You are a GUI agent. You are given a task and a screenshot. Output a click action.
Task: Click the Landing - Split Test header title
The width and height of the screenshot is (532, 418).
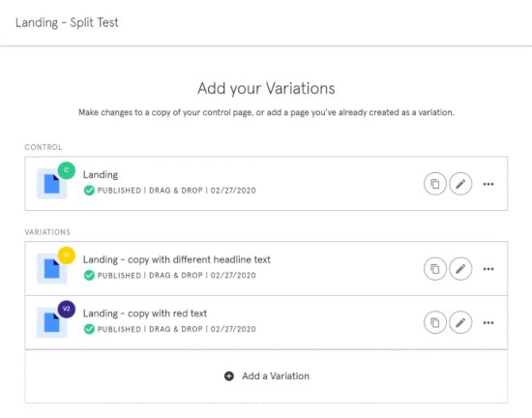pos(67,22)
